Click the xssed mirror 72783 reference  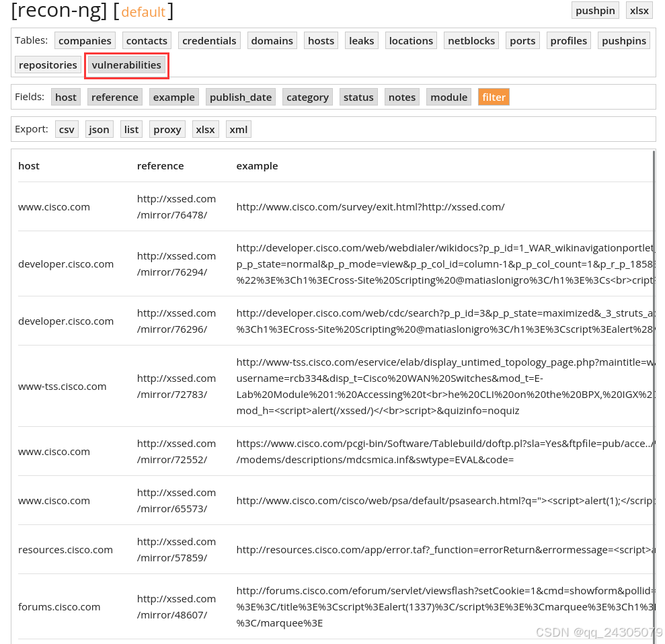click(176, 387)
